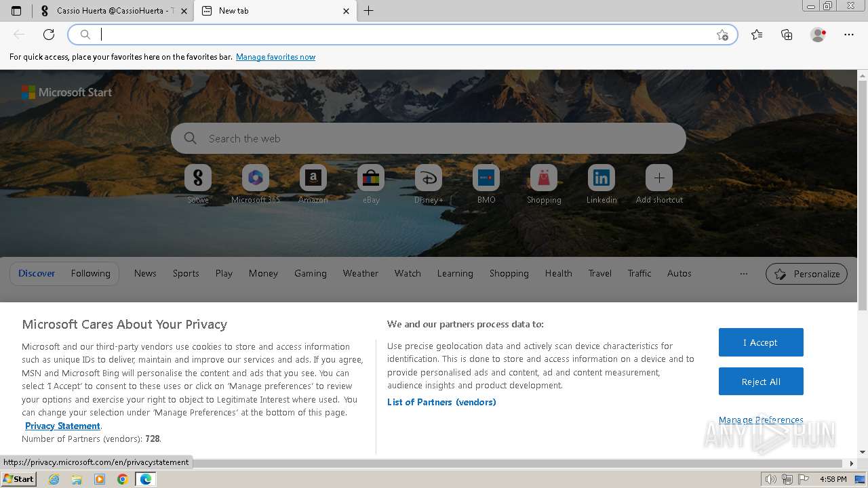The width and height of the screenshot is (868, 488).
Task: Open the Health category
Action: coord(558,273)
